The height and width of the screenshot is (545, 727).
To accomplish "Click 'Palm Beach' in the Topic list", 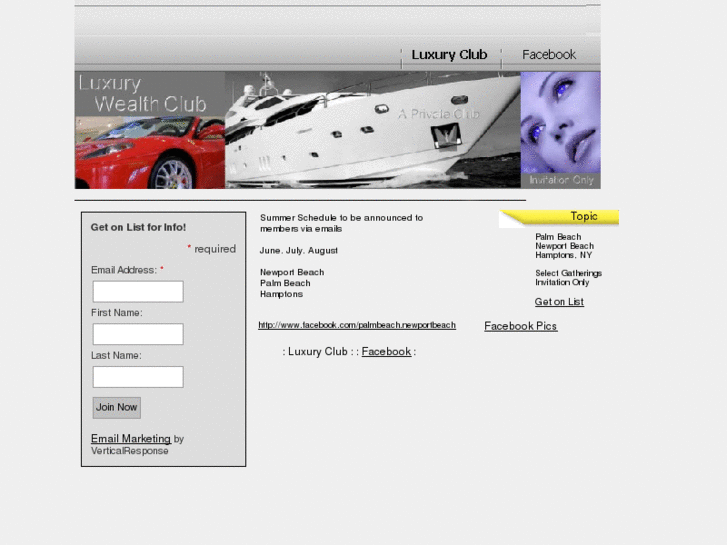I will point(558,237).
